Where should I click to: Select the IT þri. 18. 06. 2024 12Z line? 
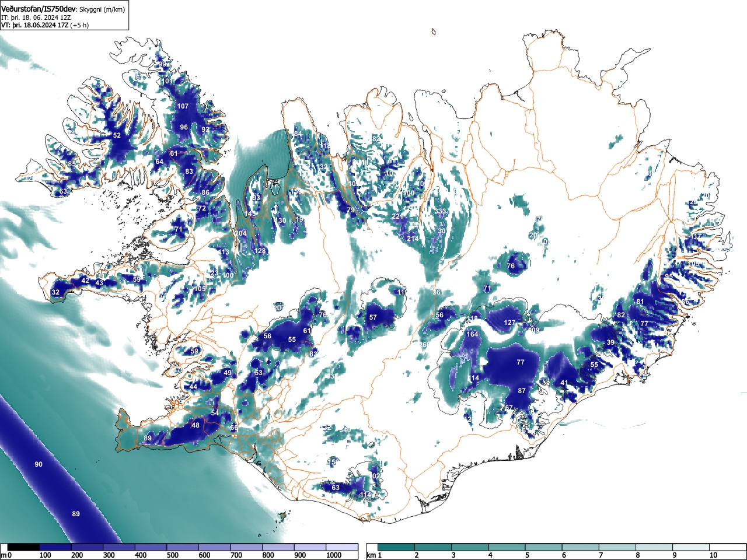tap(36, 17)
